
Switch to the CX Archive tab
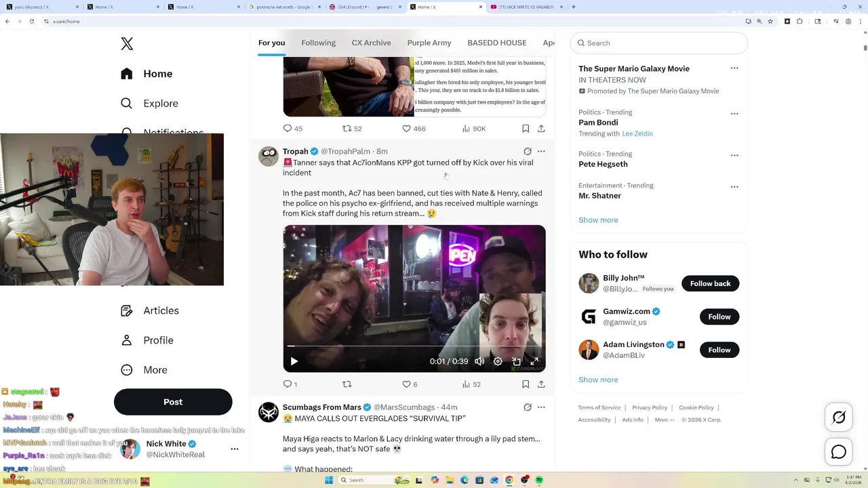coord(371,43)
